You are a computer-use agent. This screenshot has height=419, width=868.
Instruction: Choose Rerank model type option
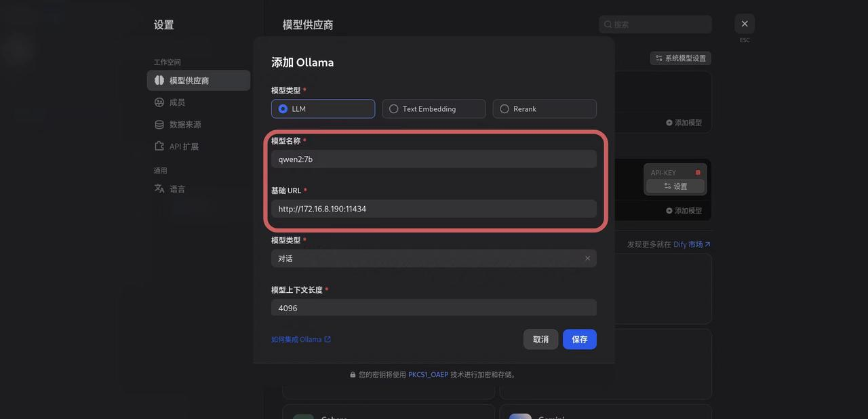545,108
